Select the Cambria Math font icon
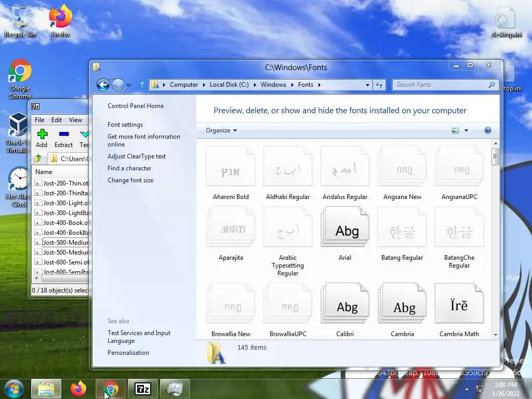 [459, 303]
